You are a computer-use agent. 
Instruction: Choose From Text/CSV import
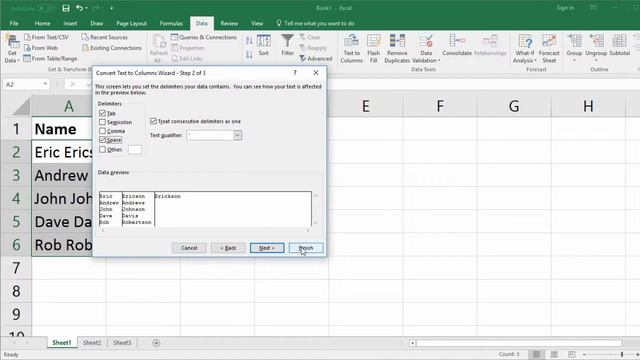[x=46, y=37]
